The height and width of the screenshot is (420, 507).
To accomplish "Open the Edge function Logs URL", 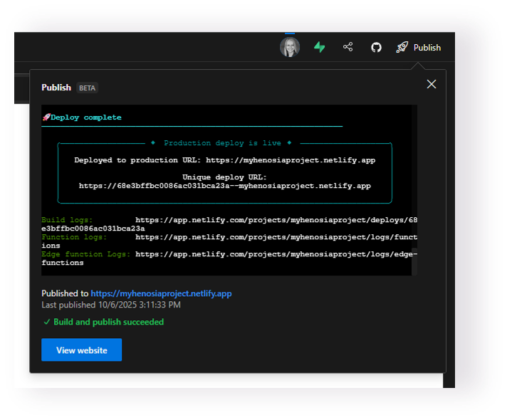I will point(276,254).
